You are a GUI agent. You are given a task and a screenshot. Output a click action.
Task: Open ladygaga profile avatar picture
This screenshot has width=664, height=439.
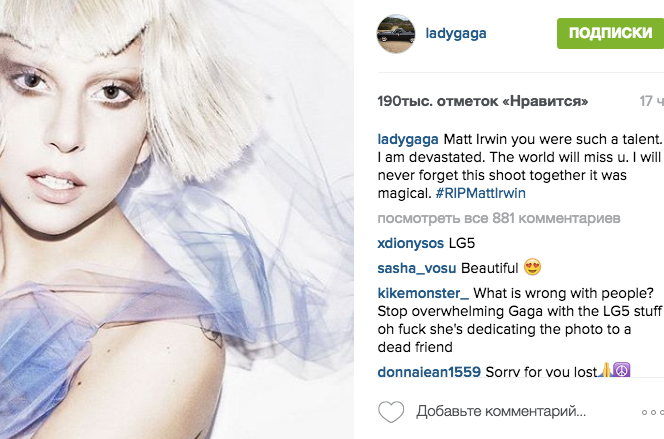(x=396, y=34)
